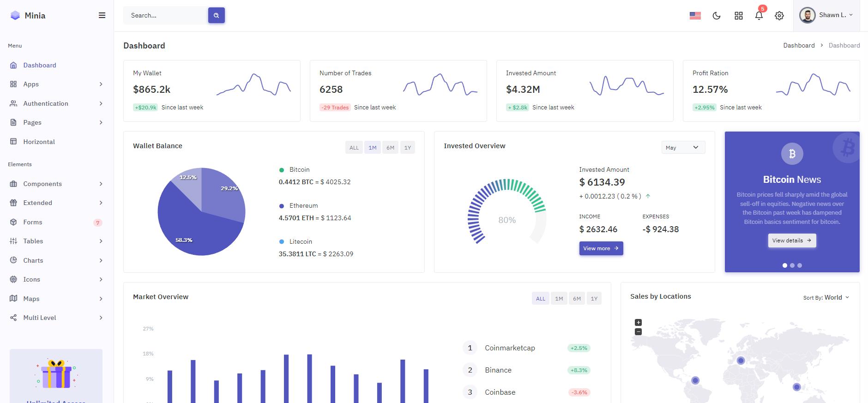This screenshot has width=868, height=403.
Task: Click the Multi Level share icon
Action: 13,318
